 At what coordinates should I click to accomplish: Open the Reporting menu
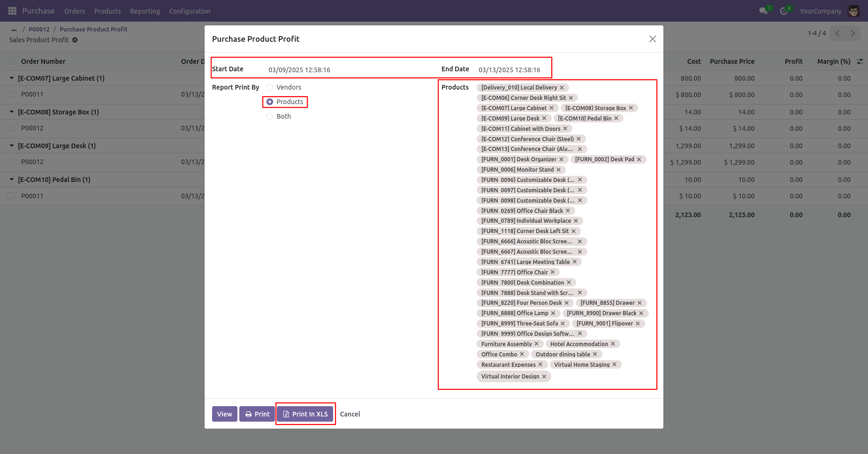pos(145,11)
